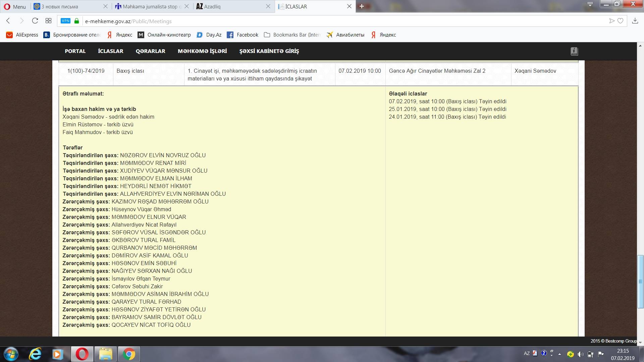Click the browser reload page icon
Viewport: 644px width, 362px height.
click(x=35, y=21)
